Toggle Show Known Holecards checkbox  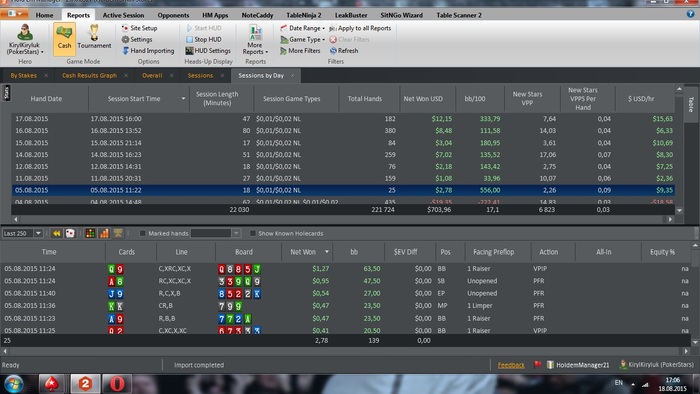tap(253, 233)
